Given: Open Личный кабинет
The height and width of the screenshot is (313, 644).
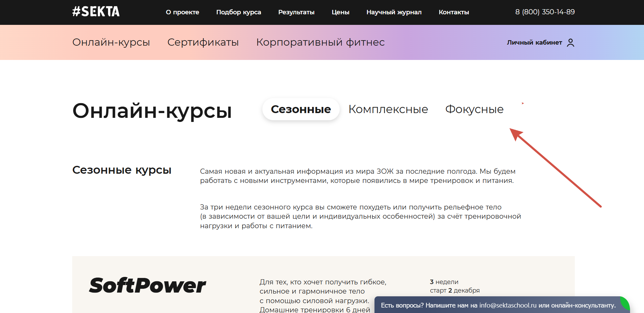Looking at the screenshot, I should tap(534, 43).
